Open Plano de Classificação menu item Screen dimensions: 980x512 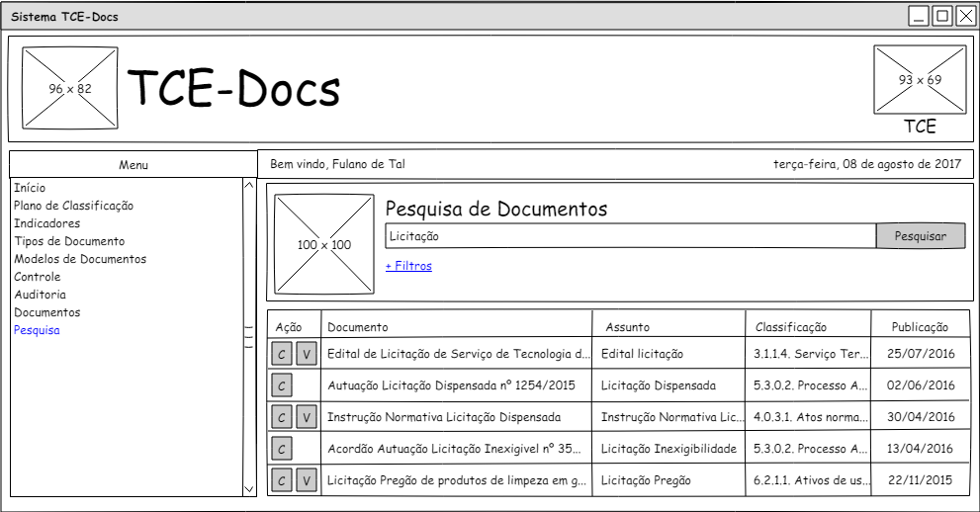[73, 206]
